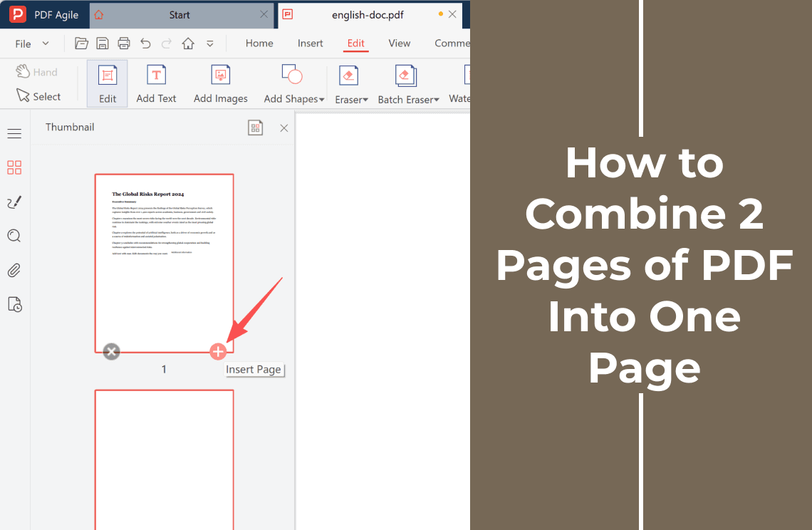This screenshot has height=530, width=812.
Task: Show the Thumbnail panel from sidebar
Action: point(14,167)
